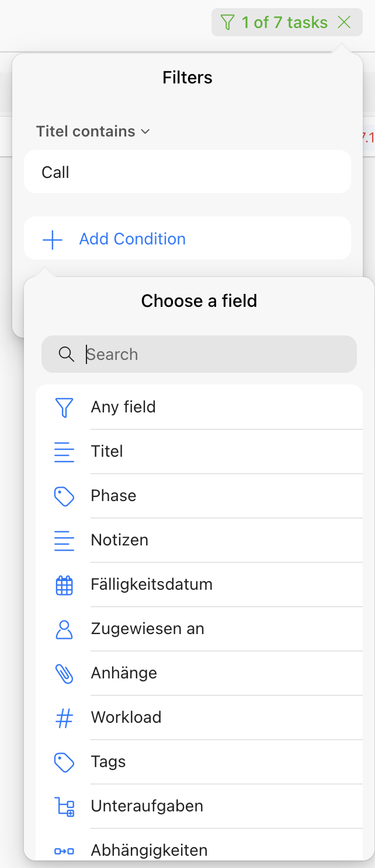Click the tag icon beside Phase
This screenshot has height=868, width=375.
tap(64, 496)
